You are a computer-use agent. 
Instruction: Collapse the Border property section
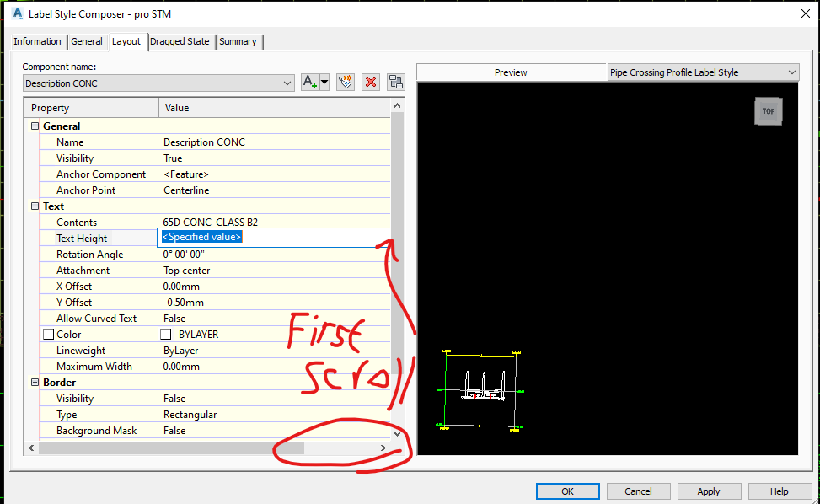pyautogui.click(x=34, y=382)
